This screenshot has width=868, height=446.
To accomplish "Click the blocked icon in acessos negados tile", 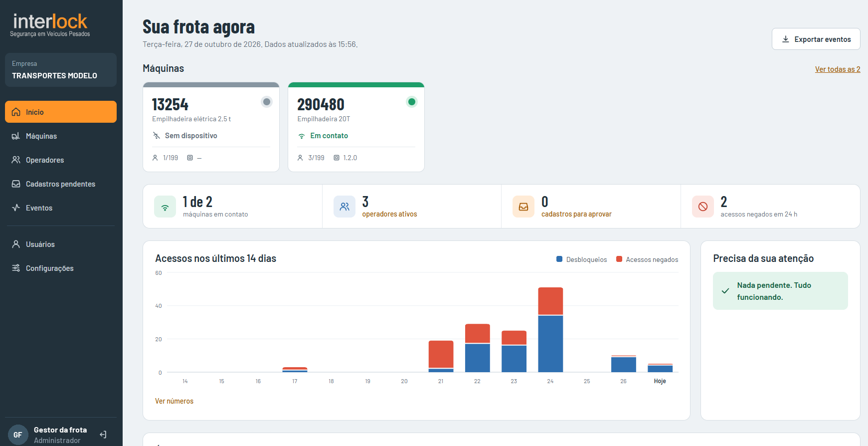I will pyautogui.click(x=703, y=207).
